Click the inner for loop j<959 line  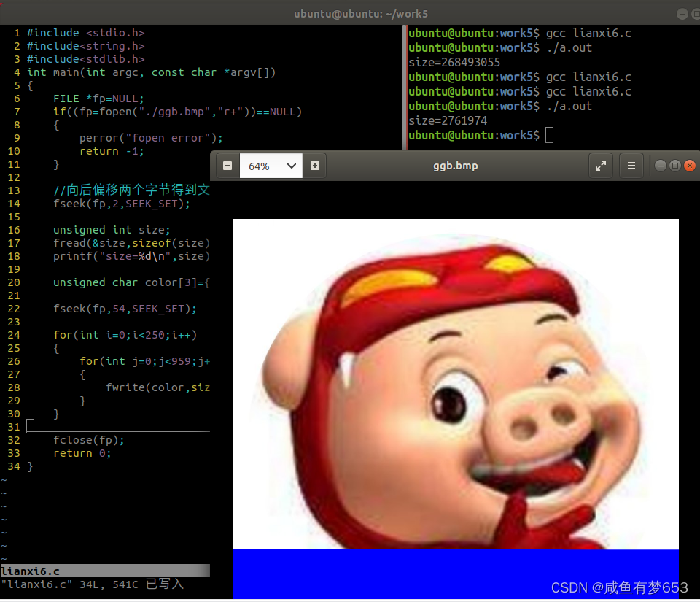tap(144, 361)
